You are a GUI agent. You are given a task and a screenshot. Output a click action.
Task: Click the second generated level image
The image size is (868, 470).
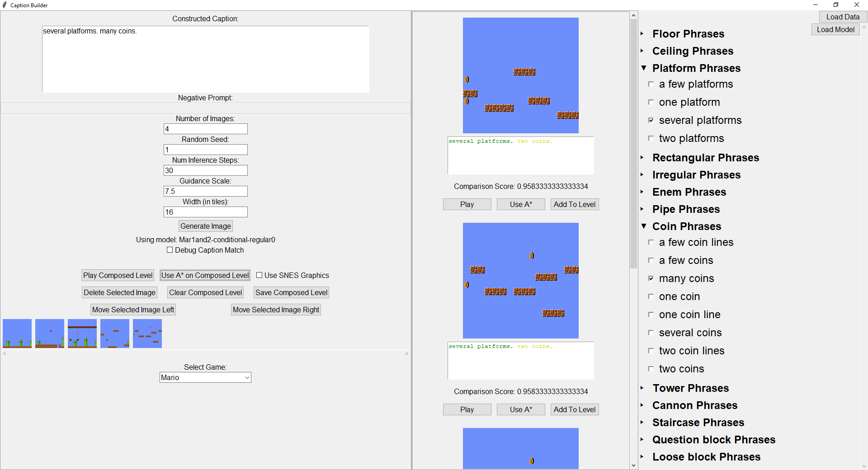point(521,281)
